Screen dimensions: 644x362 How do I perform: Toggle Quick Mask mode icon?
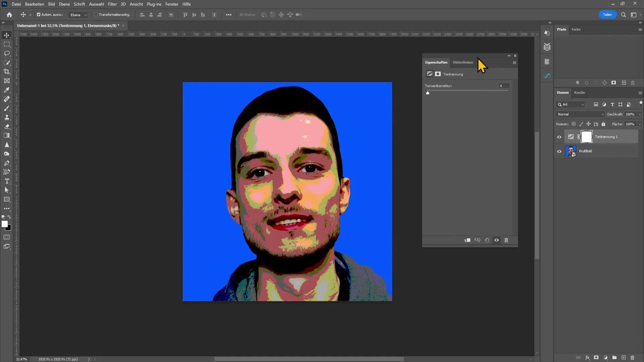click(7, 237)
